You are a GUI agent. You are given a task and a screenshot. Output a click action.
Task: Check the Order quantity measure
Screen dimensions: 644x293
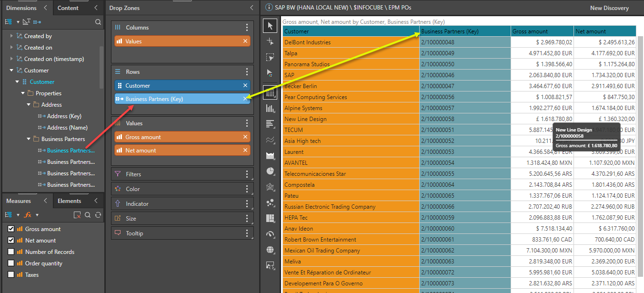[11, 263]
